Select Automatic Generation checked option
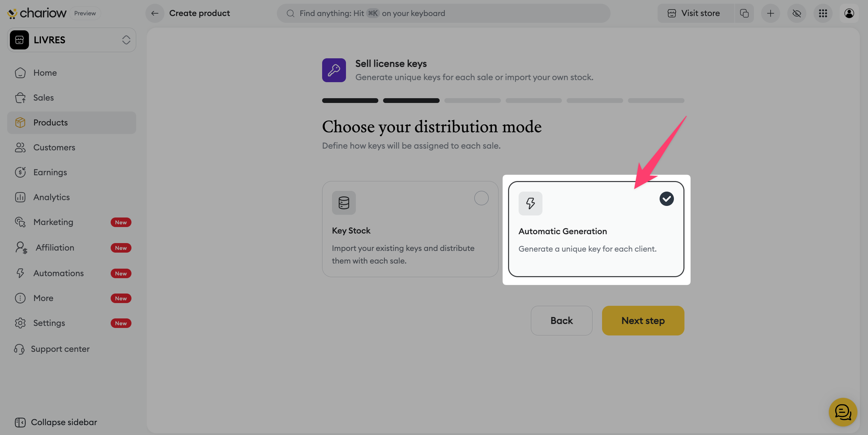Viewport: 868px width, 435px height. [666, 199]
